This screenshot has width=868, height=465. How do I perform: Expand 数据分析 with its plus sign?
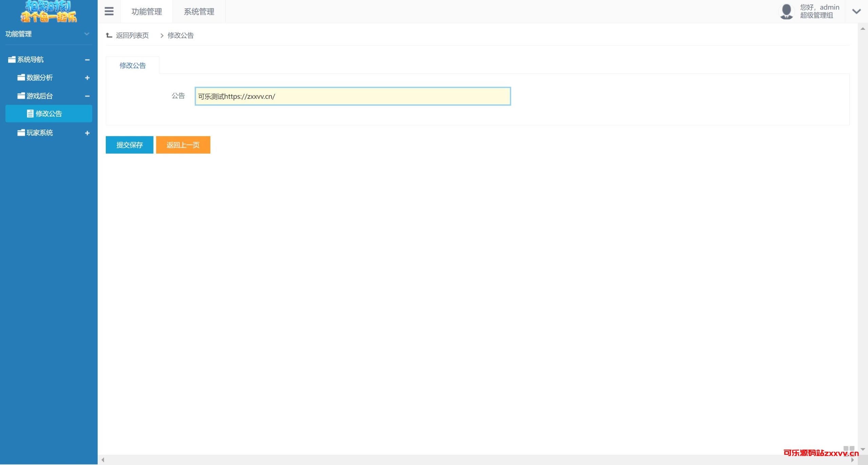[87, 78]
